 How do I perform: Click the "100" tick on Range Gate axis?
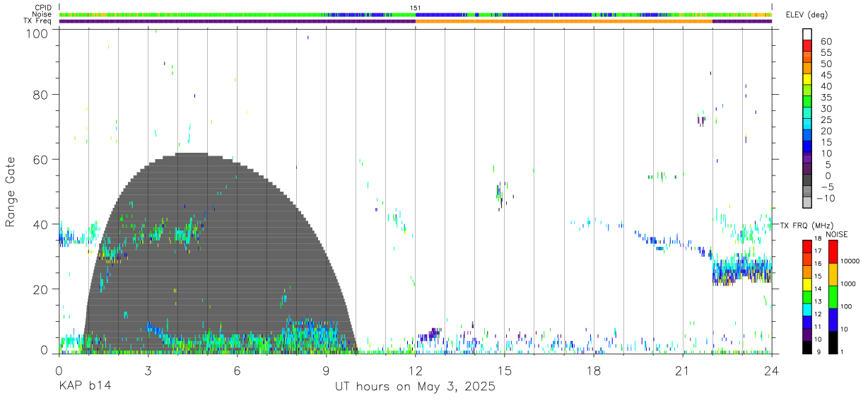coord(38,33)
